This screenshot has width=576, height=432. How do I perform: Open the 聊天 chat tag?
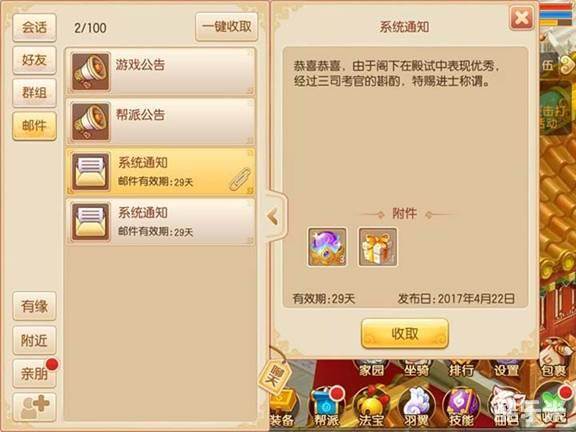pos(273,377)
